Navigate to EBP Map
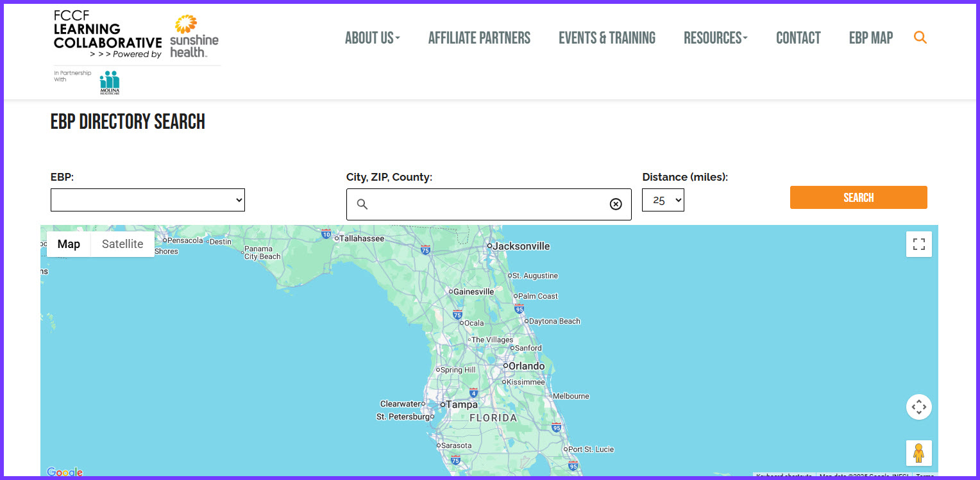Viewport: 980px width, 480px height. point(871,38)
